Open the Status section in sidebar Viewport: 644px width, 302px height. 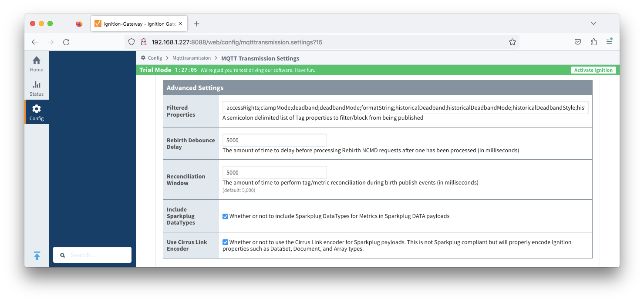coord(37,88)
